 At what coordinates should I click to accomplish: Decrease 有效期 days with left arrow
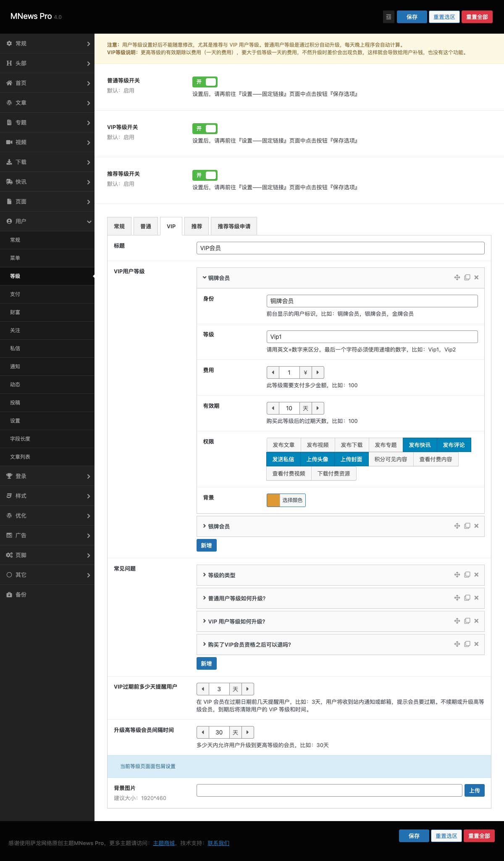273,408
